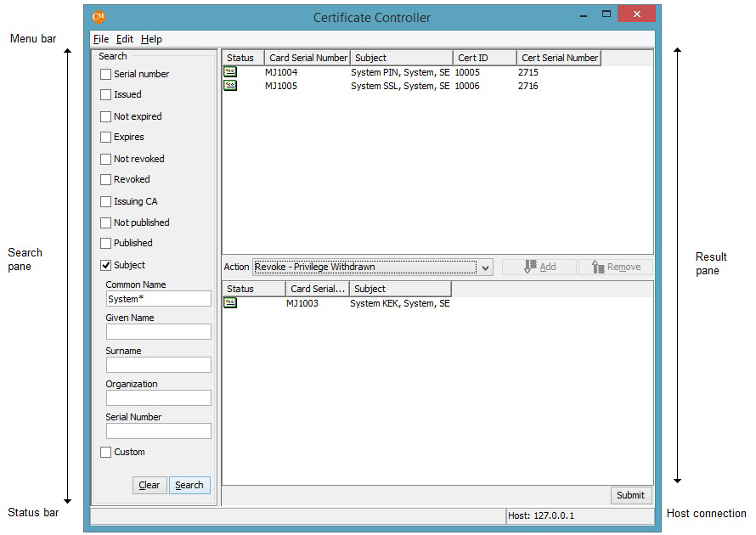The height and width of the screenshot is (535, 756).
Task: Enable the Serial number search checkbox
Action: tap(106, 74)
